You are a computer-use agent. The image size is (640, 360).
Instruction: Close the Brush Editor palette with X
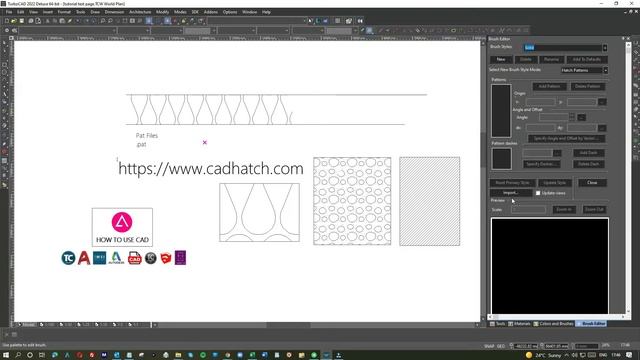click(x=629, y=39)
